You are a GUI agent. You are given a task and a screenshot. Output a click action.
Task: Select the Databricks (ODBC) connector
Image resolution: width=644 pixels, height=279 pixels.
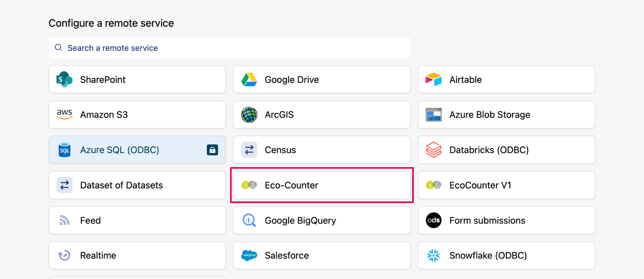coord(506,150)
